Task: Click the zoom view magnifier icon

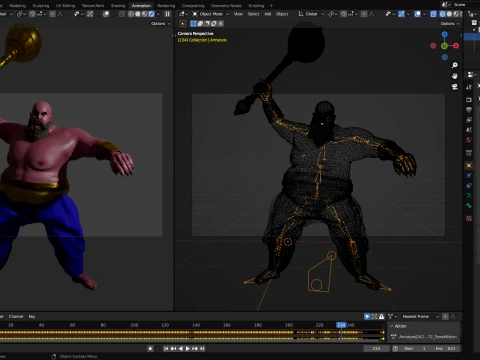Action: [x=455, y=65]
